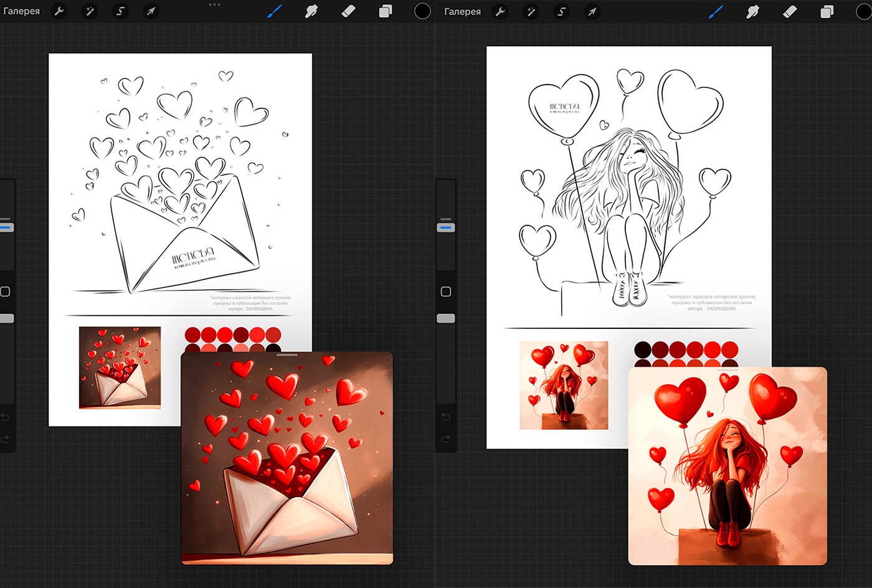Open the Layers panel in right window
Screen dimensions: 872x588
(x=827, y=11)
